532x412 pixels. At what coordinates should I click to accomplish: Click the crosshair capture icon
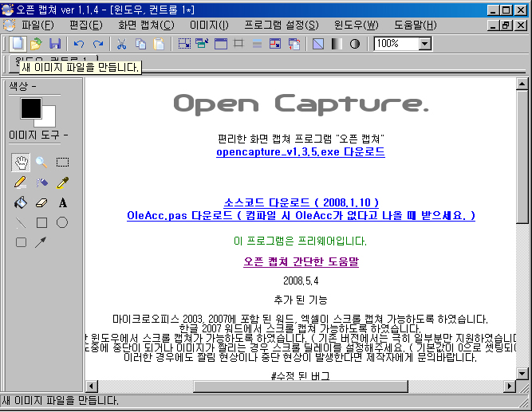[238, 43]
